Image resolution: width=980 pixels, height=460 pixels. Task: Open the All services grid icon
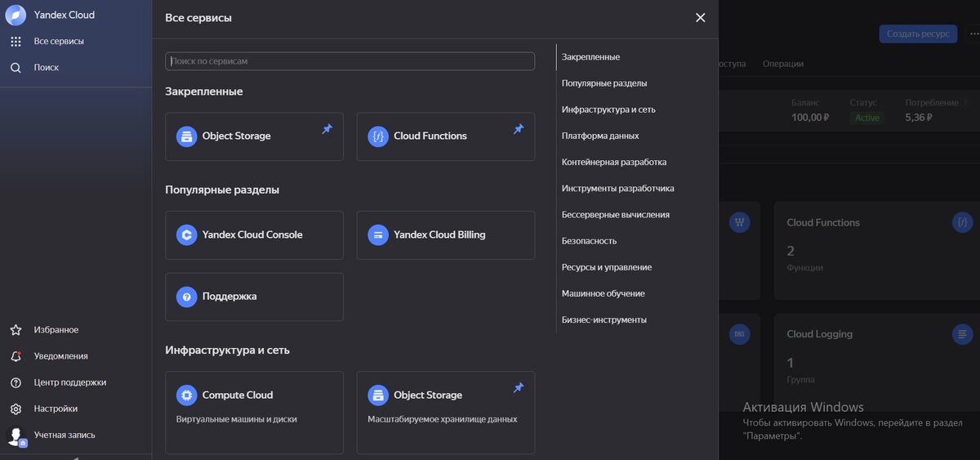[16, 41]
